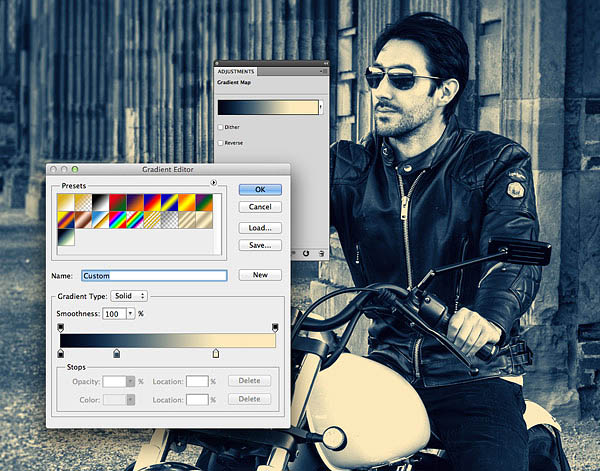600x471 pixels.
Task: Open the Adjustments panel options menu
Action: pyautogui.click(x=323, y=71)
